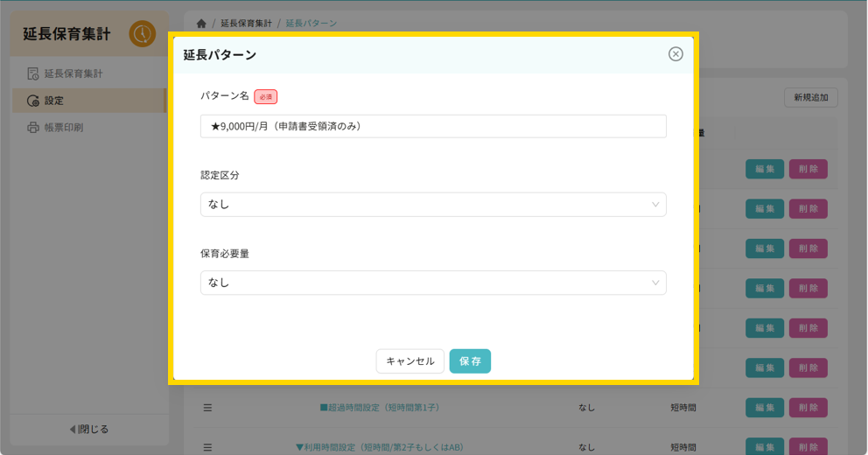868x455 pixels.
Task: Click drag handle icon of ■超過時間設定 row
Action: point(208,408)
